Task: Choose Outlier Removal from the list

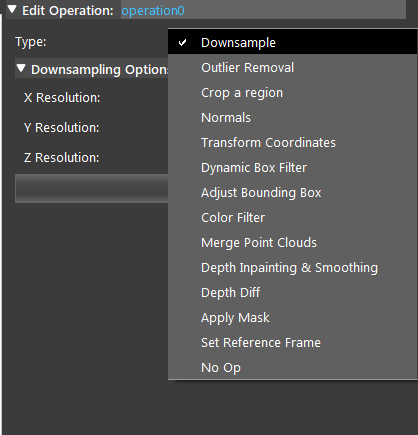Action: [x=292, y=68]
